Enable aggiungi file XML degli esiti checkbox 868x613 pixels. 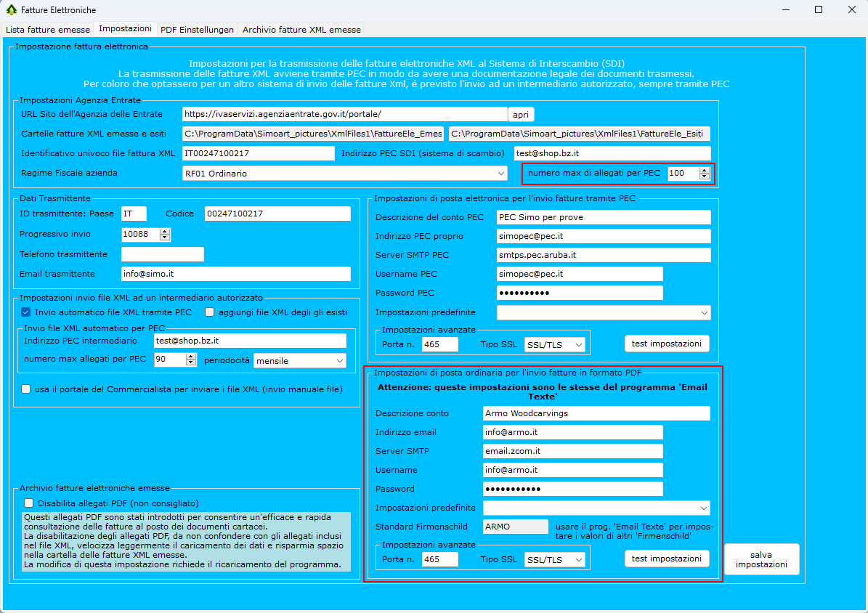(209, 312)
